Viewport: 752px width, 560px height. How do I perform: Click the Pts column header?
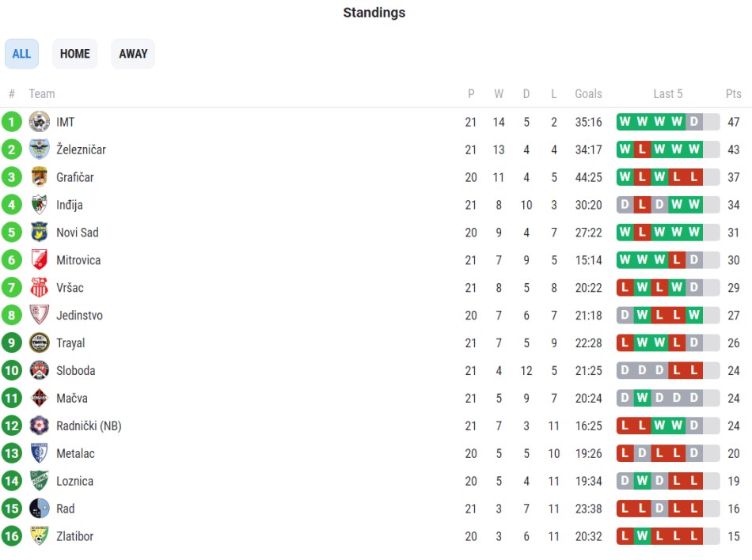[733, 94]
